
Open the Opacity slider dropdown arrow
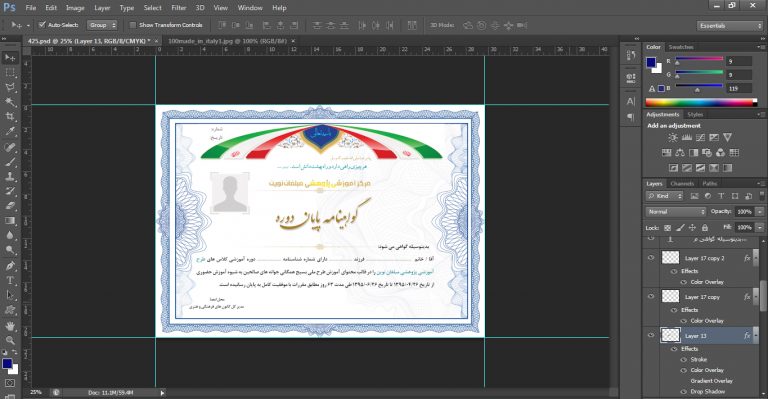tap(760, 211)
